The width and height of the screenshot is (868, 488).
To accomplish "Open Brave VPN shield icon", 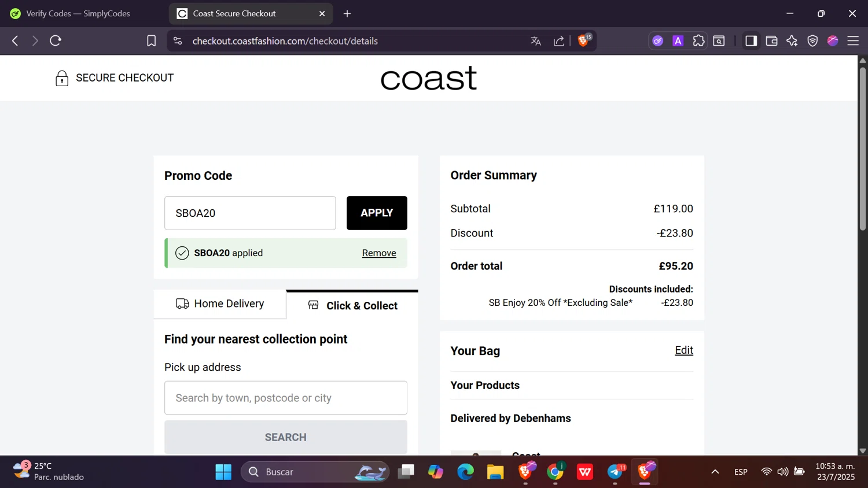I will click(x=812, y=40).
